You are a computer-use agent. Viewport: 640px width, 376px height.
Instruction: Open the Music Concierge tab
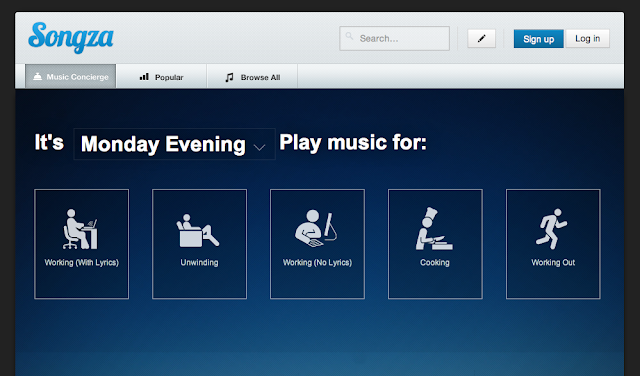[71, 76]
